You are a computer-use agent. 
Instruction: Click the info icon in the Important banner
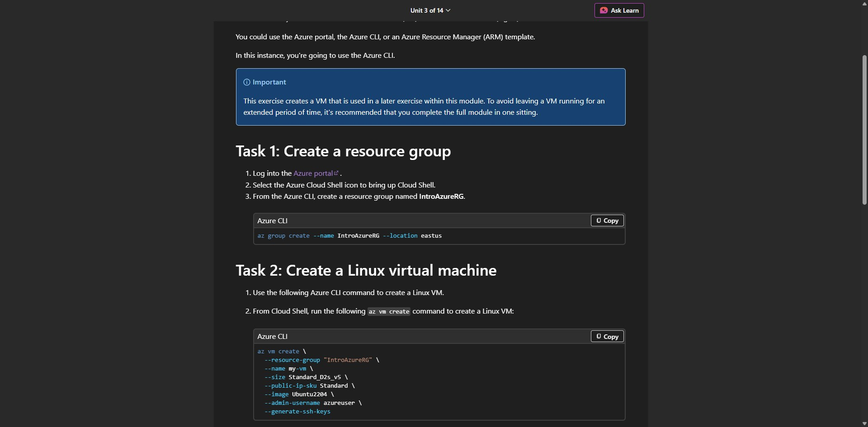click(246, 82)
